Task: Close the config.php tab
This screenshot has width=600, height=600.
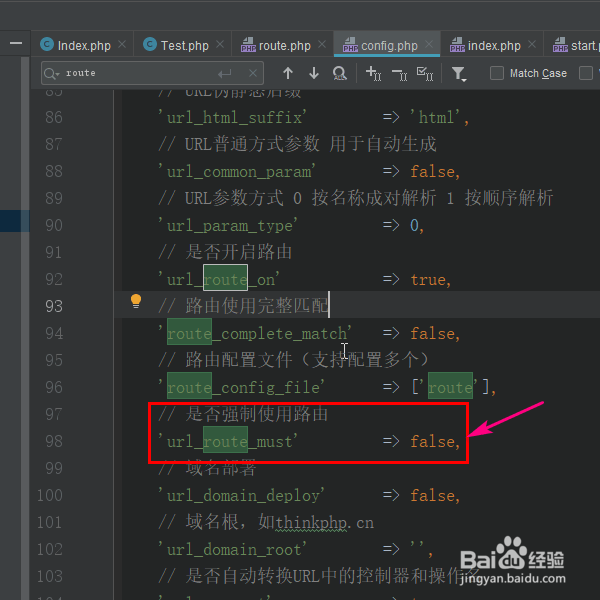Action: pyautogui.click(x=429, y=45)
